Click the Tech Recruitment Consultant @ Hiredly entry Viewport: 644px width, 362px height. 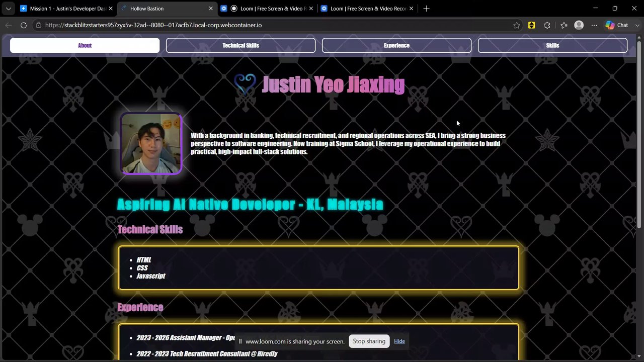pyautogui.click(x=207, y=354)
